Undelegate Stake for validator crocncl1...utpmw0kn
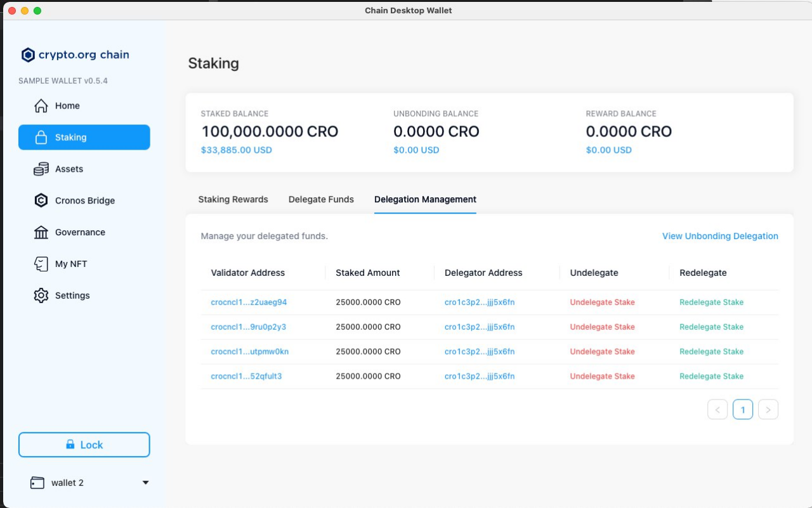 click(602, 351)
